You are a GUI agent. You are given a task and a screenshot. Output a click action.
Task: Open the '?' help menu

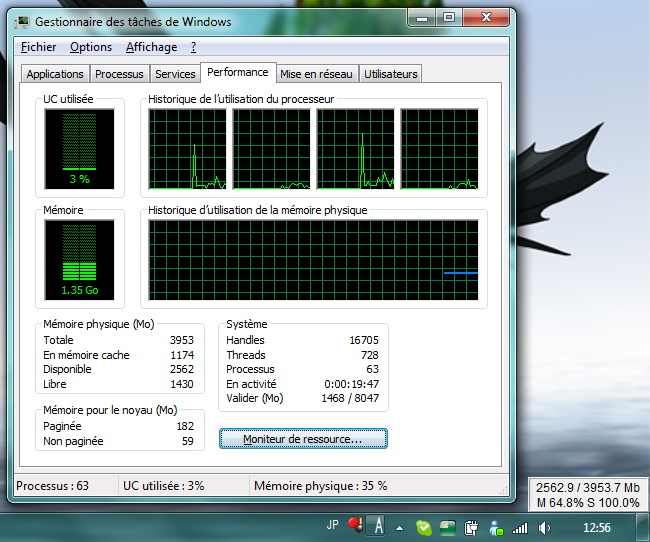pos(193,47)
